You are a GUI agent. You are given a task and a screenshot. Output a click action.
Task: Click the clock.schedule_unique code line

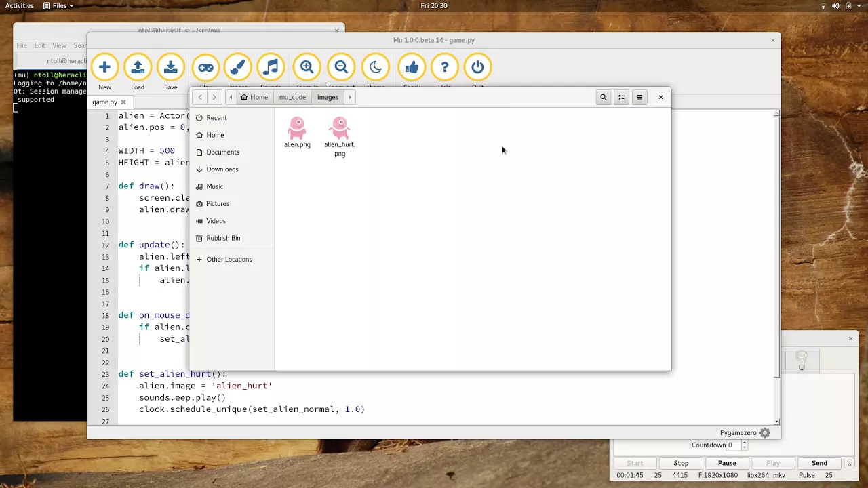pyautogui.click(x=252, y=409)
